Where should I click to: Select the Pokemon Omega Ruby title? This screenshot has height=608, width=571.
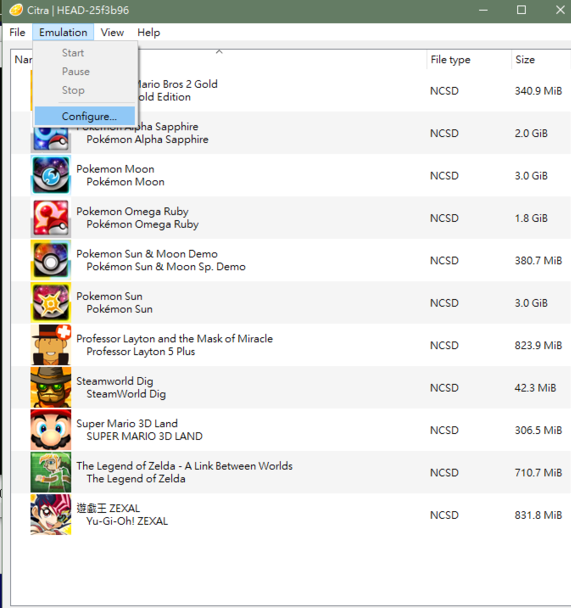[x=133, y=211]
